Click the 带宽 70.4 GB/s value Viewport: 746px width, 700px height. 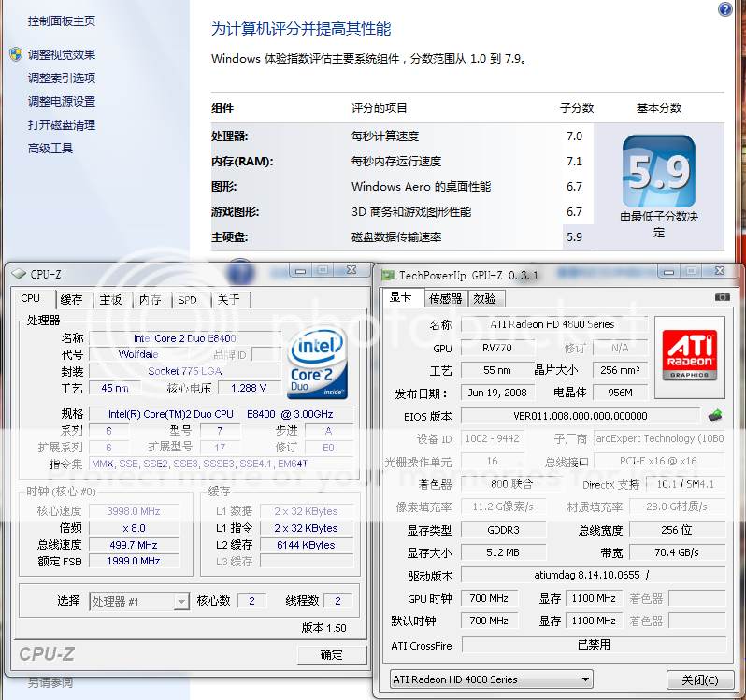677,552
